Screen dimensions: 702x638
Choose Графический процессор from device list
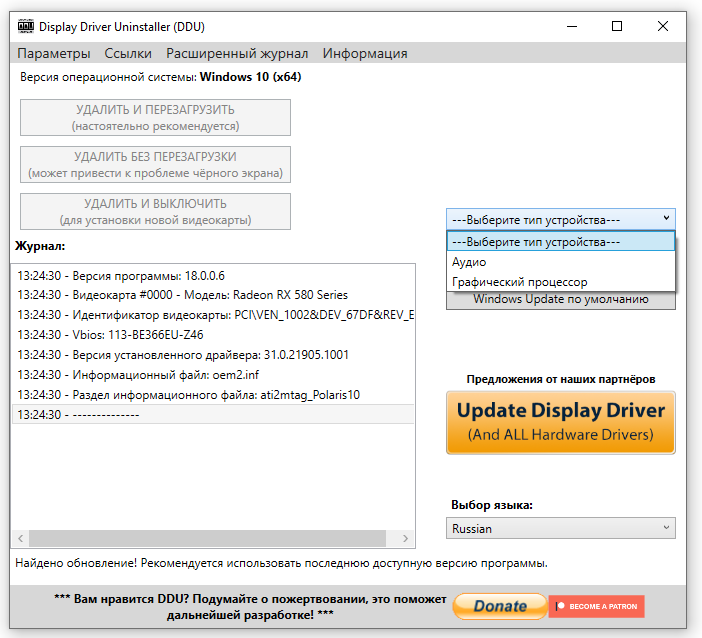click(x=561, y=282)
